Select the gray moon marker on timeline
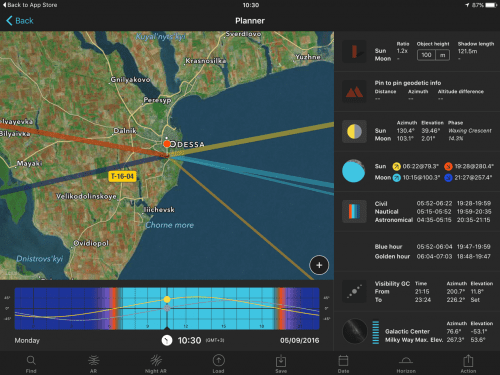This screenshot has width=500, height=375. [167, 308]
